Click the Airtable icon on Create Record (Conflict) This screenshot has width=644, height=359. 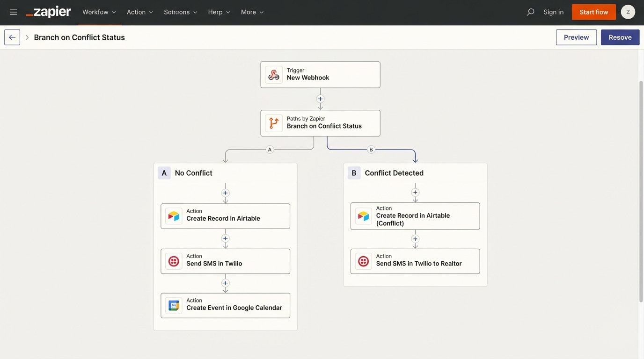click(x=363, y=215)
